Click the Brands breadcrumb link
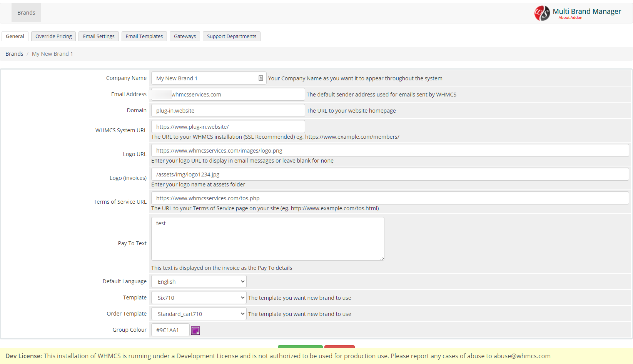 coord(14,54)
